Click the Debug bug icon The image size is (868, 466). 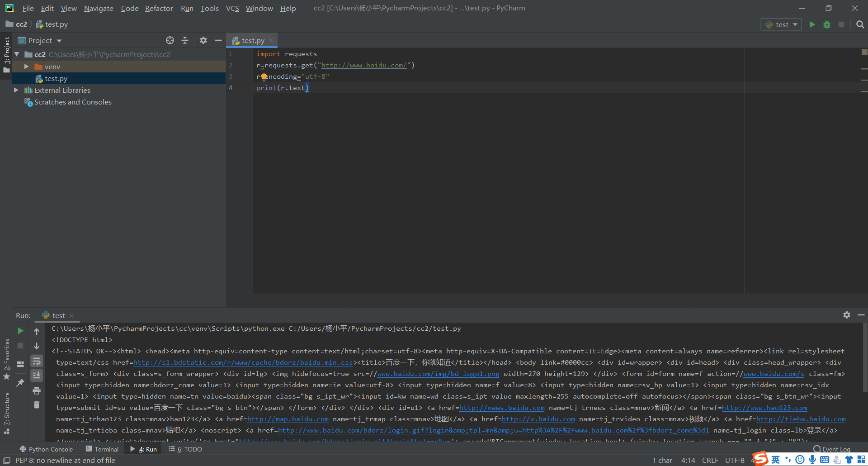pyautogui.click(x=827, y=24)
